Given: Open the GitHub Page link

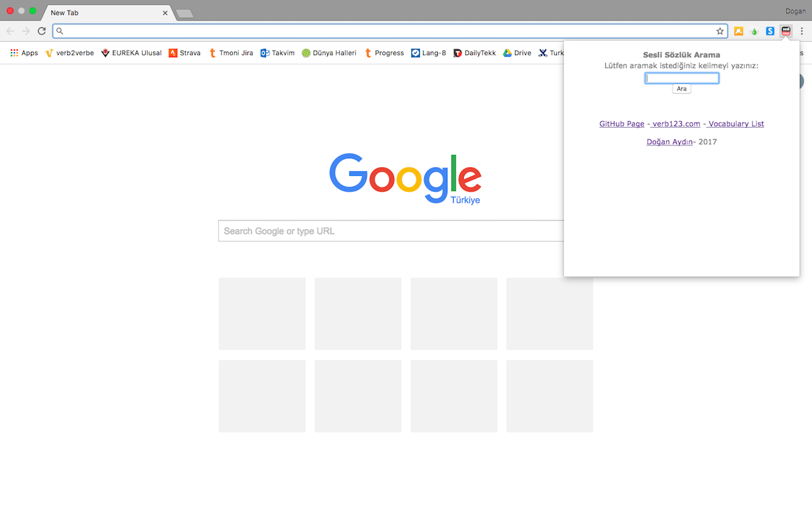Looking at the screenshot, I should point(622,124).
